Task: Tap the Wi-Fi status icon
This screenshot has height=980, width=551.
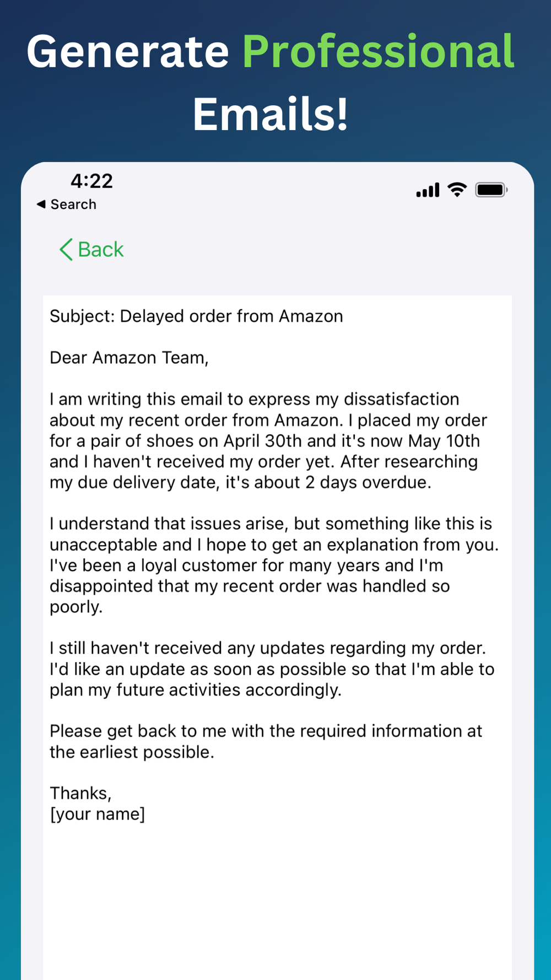Action: click(457, 190)
